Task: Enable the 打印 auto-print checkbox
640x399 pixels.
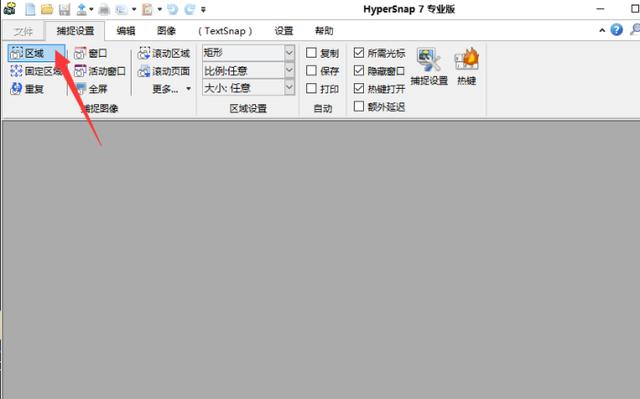Action: (311, 88)
